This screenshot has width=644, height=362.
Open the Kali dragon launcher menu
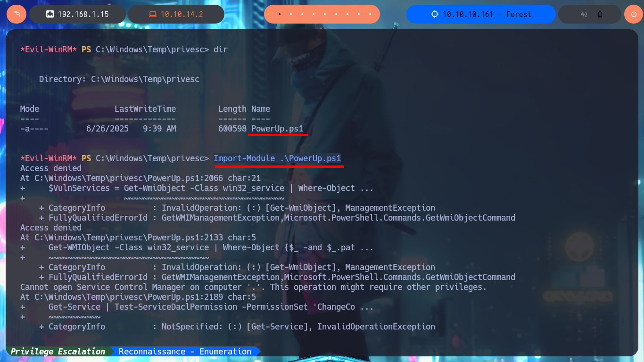pos(16,14)
